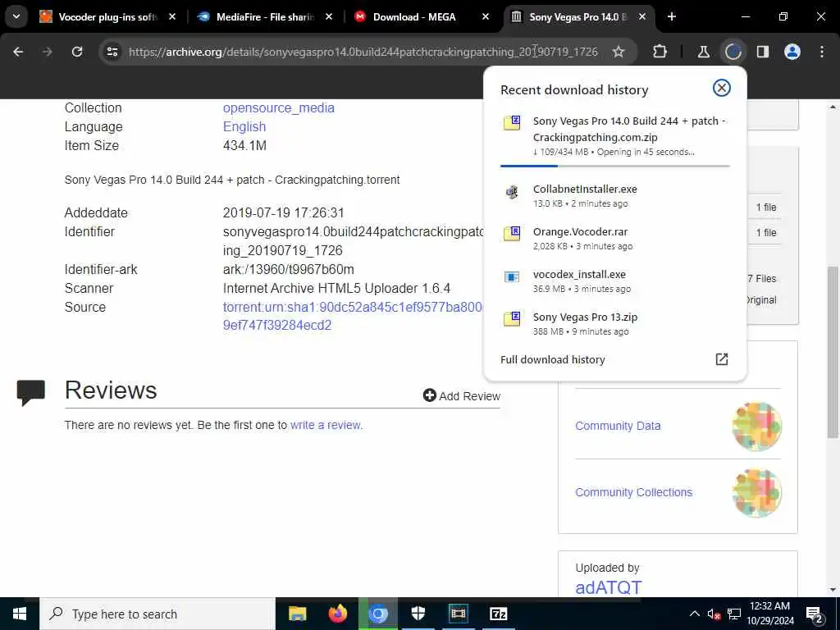Click the Downloads progress icon in toolbar
The image size is (840, 630).
coord(733,52)
